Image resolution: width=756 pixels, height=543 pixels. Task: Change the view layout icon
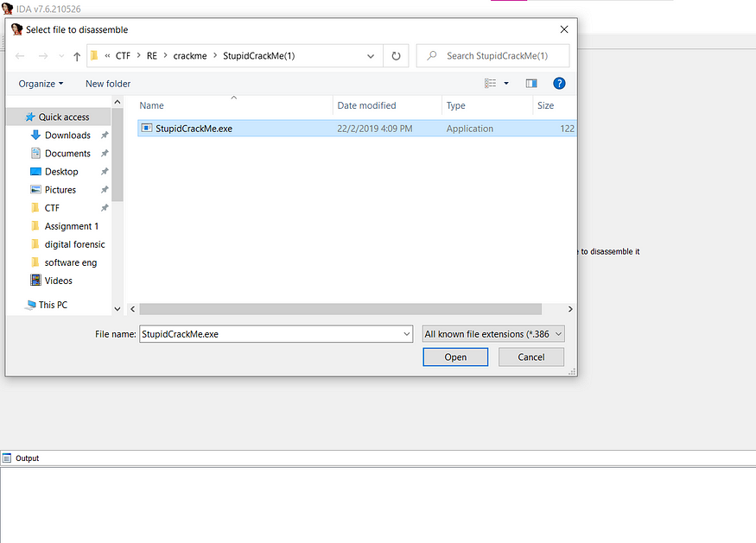point(491,84)
